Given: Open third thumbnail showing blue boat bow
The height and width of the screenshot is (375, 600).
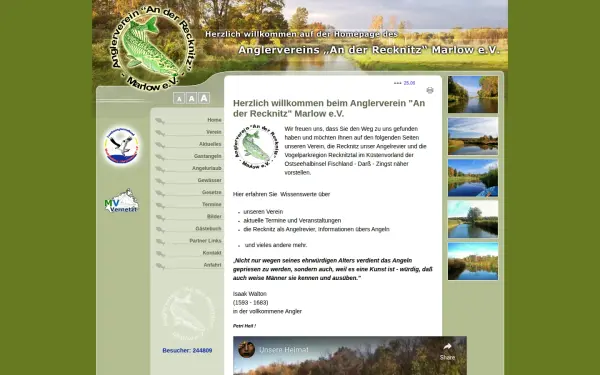Looking at the screenshot, I should click(x=473, y=178).
